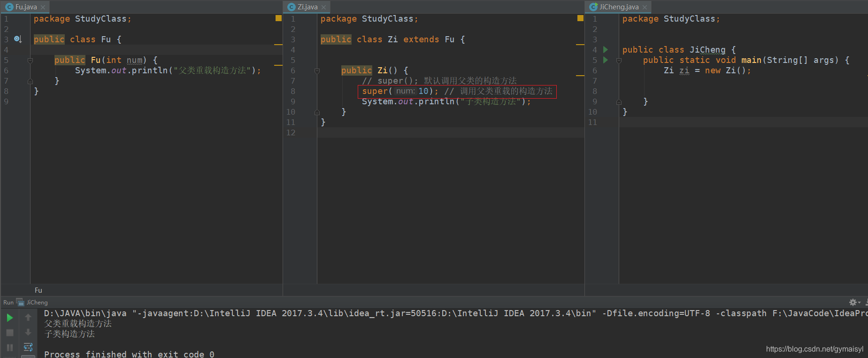The width and height of the screenshot is (868, 358).
Task: Click the second warning stripe in Fu.java
Action: (278, 65)
